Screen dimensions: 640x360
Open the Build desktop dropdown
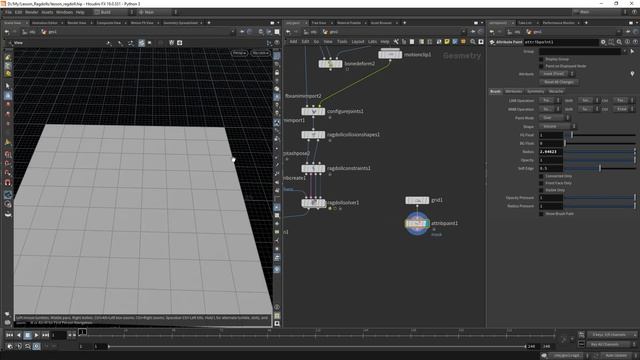pos(113,12)
